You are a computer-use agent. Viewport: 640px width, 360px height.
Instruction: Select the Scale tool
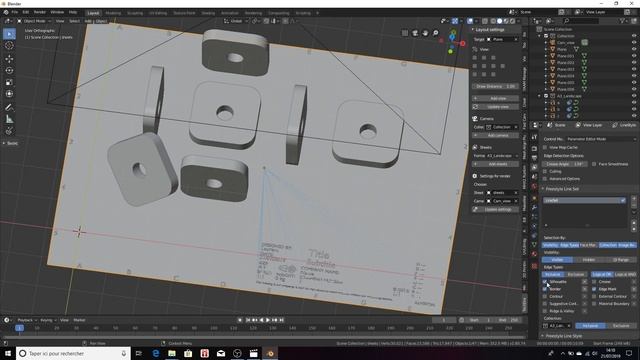(9, 82)
